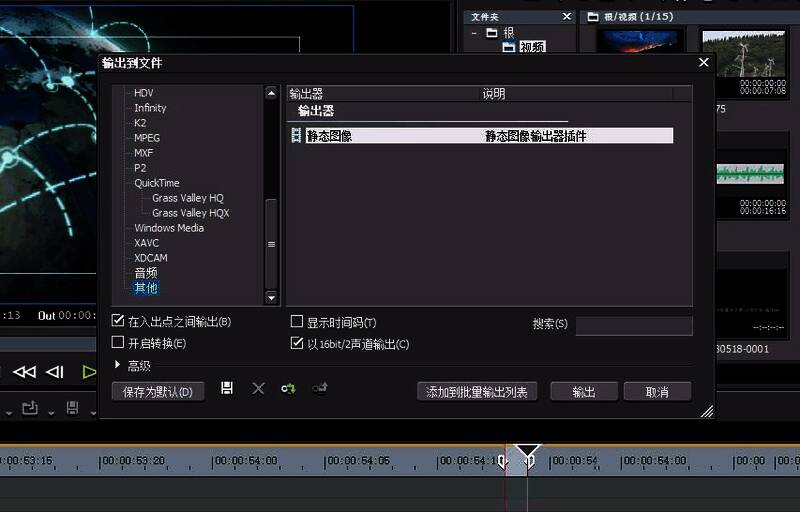Screen dimensions: 800x512
Task: Click the film icon beside 静态图像
Action: pyautogui.click(x=296, y=135)
